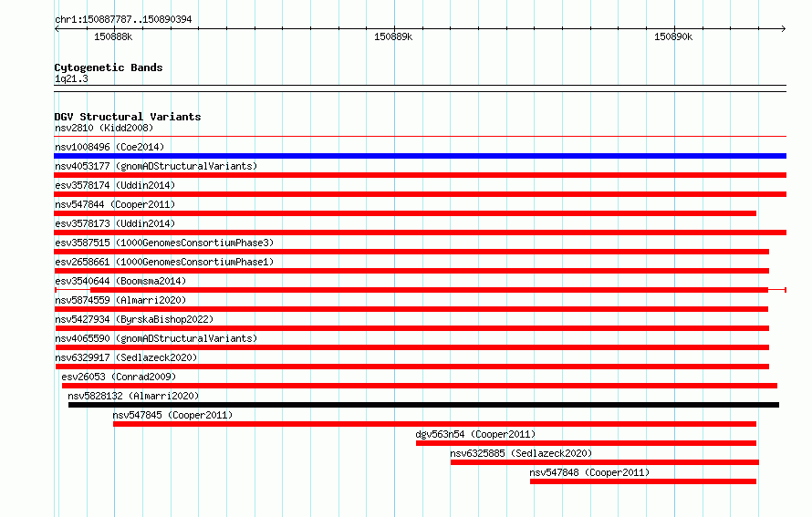Click the 150888k ruler label
This screenshot has width=812, height=517.
tap(113, 36)
